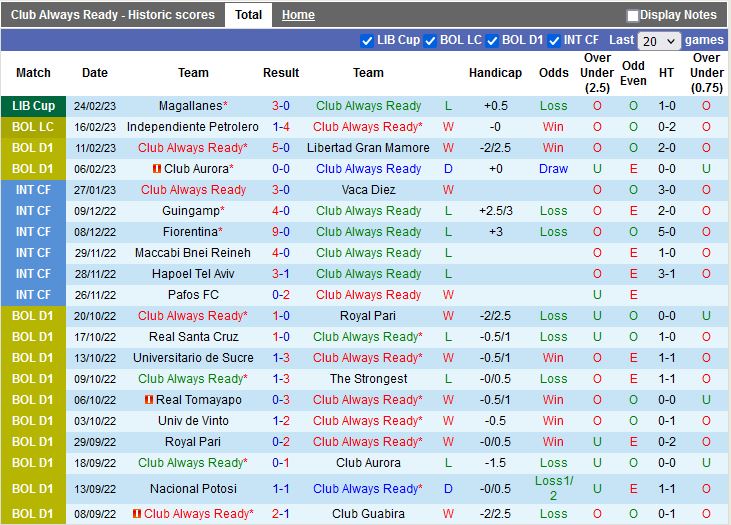Click the 1-1 Nacional Potosi result
This screenshot has height=525, width=731.
coord(281,489)
